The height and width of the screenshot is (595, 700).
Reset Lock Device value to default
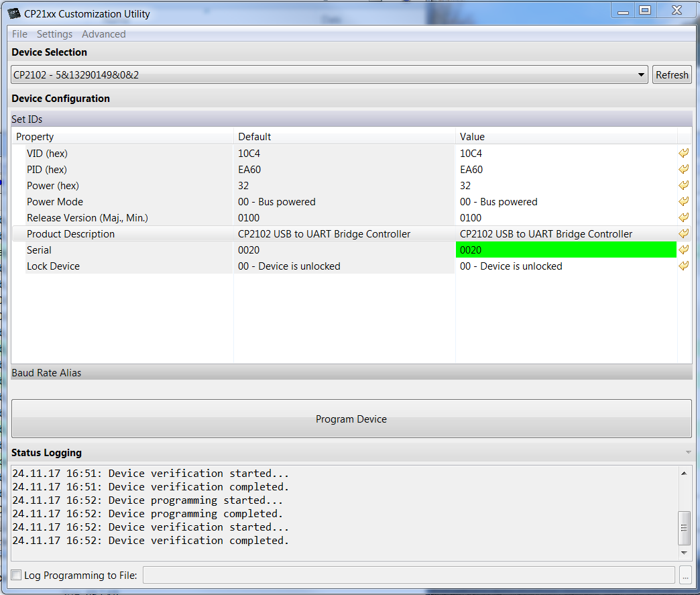pos(683,266)
